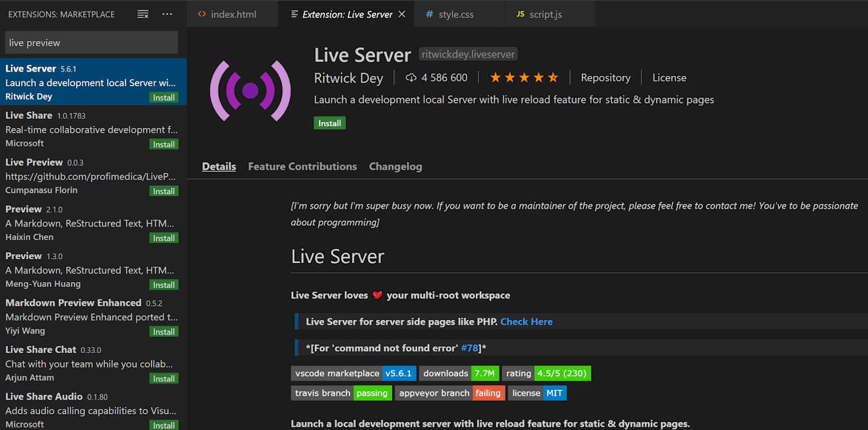Click the download count cloud icon
The width and height of the screenshot is (868, 430).
click(411, 78)
